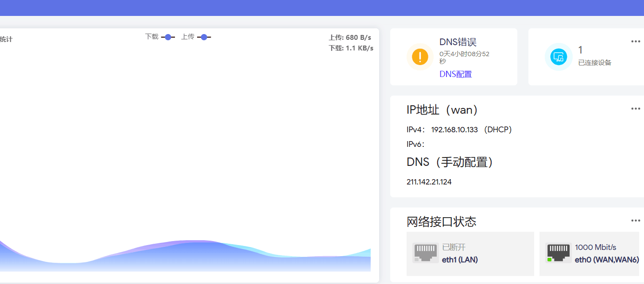Click the eth0 WAN port icon
The height and width of the screenshot is (284, 644).
click(x=558, y=253)
